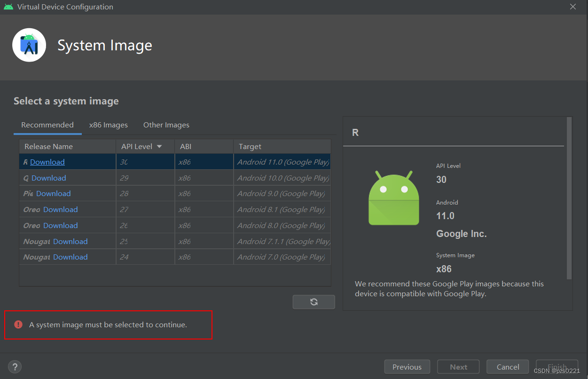The height and width of the screenshot is (379, 588).
Task: Download the Android 11.0 R system image
Action: (x=47, y=162)
